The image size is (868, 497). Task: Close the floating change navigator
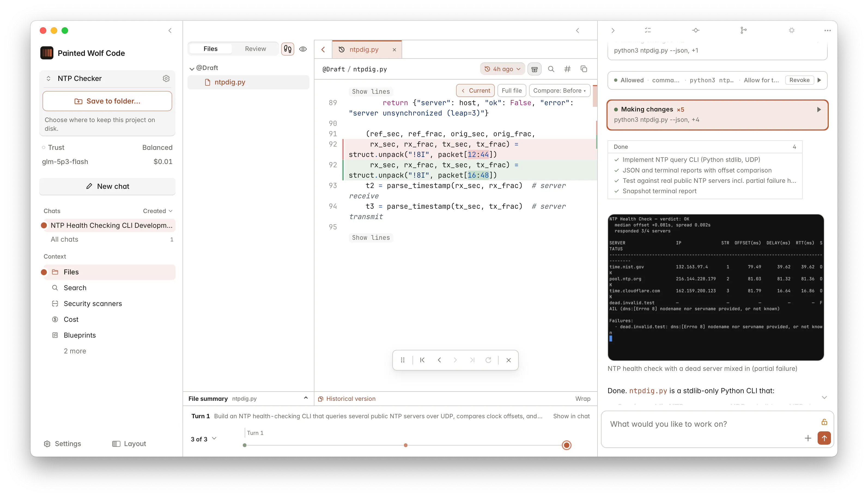click(508, 360)
